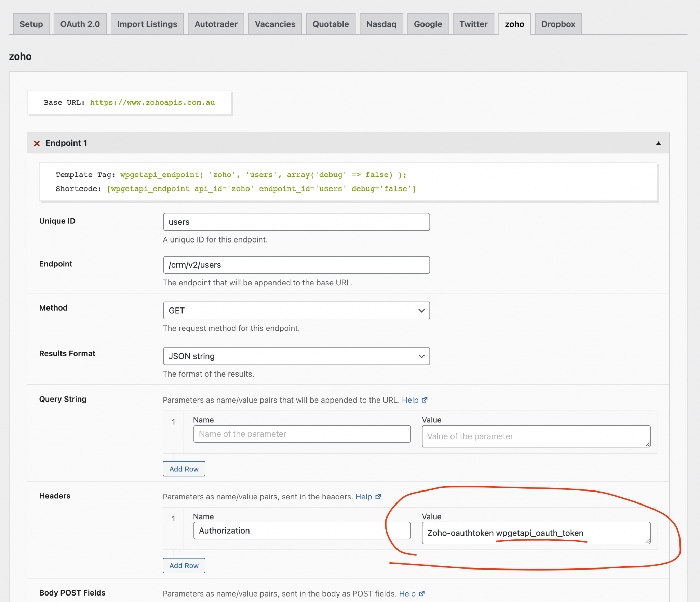Open the Results Format dropdown
Screen dimensions: 700x602
tap(296, 356)
